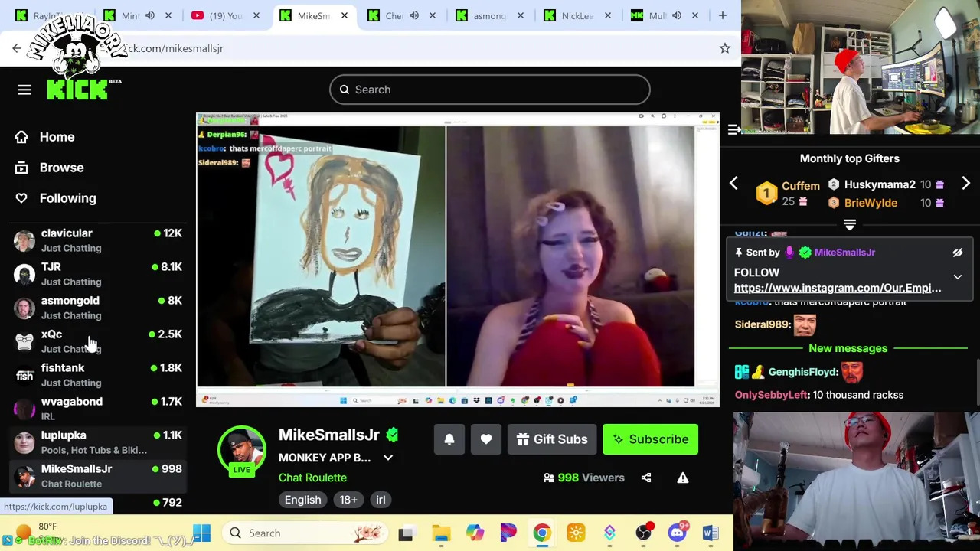Click the Kick search field
Screen dimensions: 980x551
coord(490,90)
